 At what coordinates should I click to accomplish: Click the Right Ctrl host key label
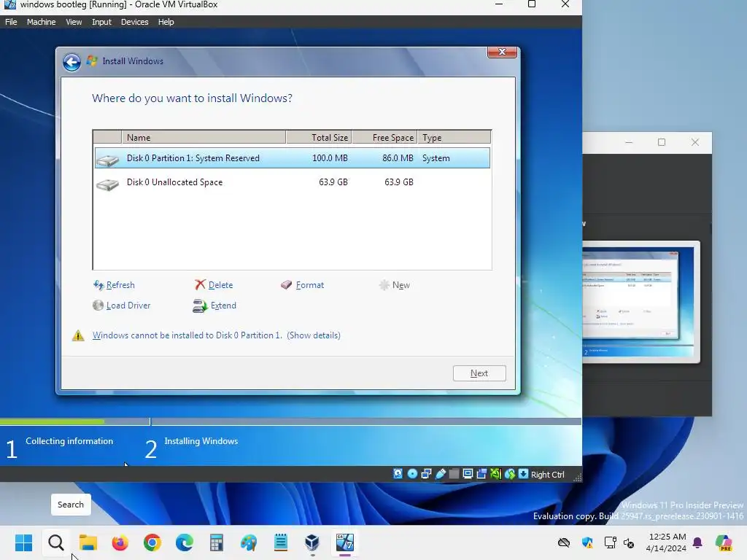547,474
